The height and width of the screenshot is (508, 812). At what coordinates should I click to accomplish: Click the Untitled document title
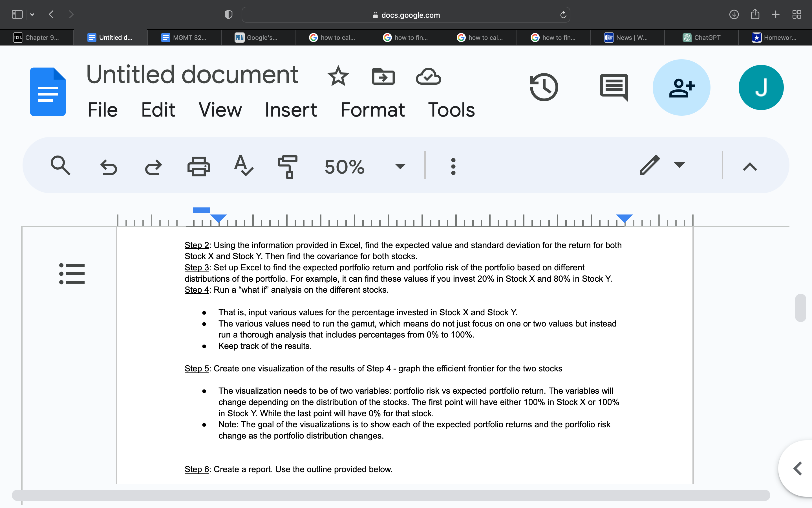192,74
